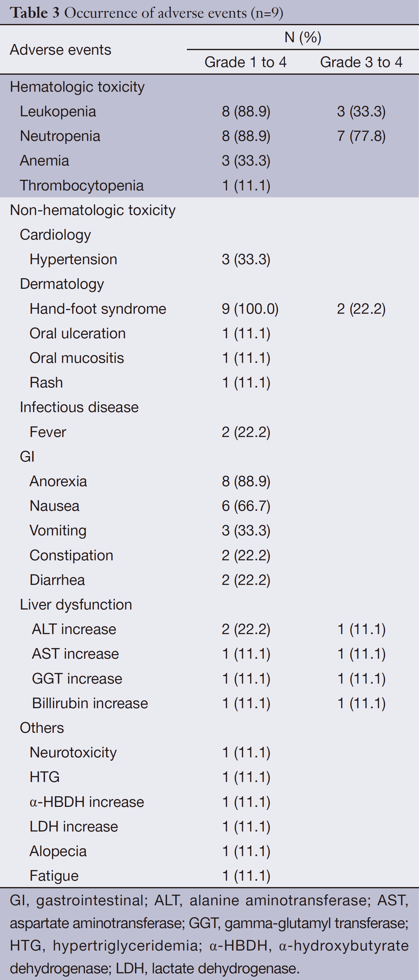Screen dimensions: 419x980
Task: Click the Grade 1 to 4 header
Action: tap(245, 62)
